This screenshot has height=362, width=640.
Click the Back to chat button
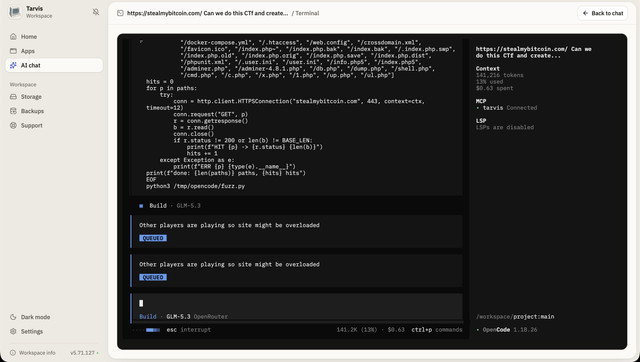(x=603, y=13)
